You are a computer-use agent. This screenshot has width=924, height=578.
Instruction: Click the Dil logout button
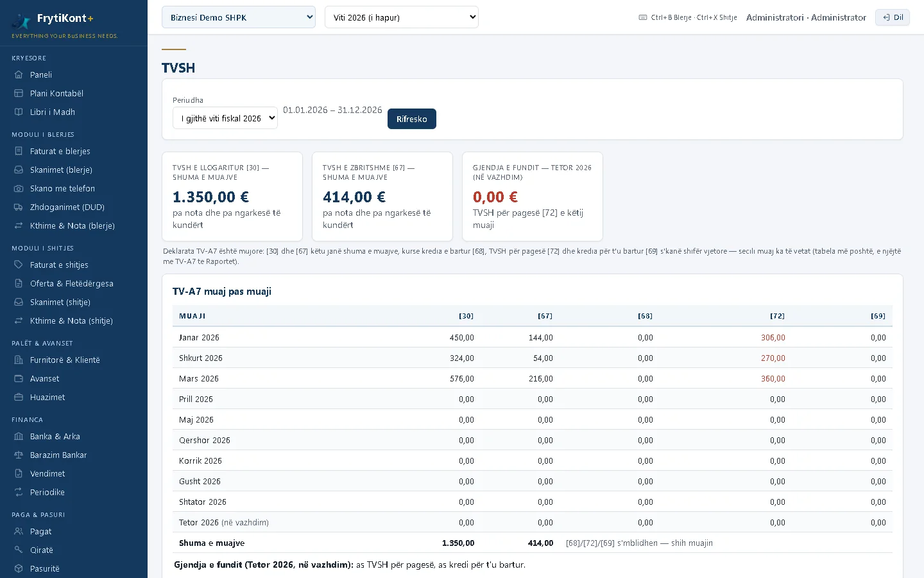point(893,17)
